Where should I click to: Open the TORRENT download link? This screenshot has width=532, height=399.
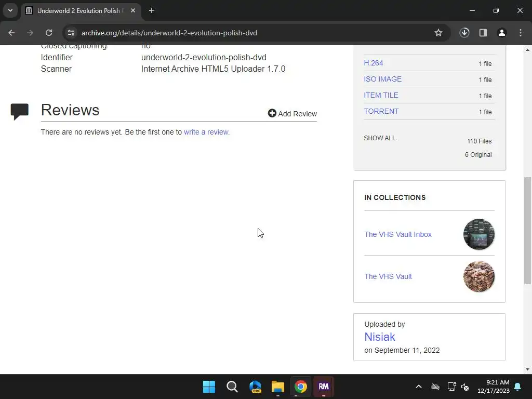(x=381, y=111)
